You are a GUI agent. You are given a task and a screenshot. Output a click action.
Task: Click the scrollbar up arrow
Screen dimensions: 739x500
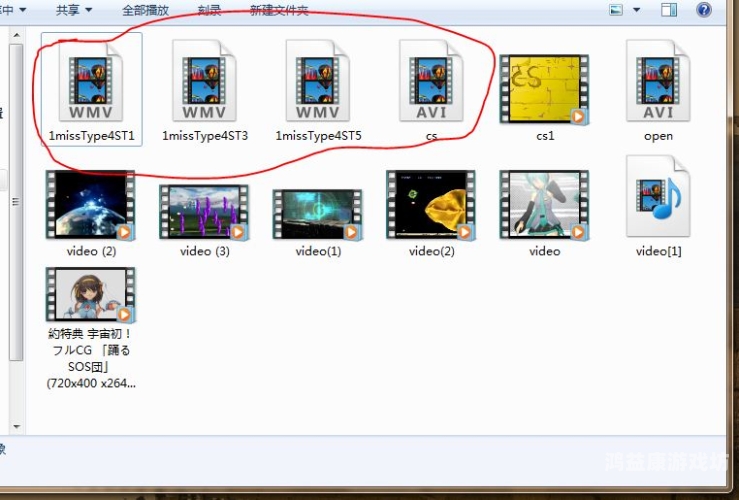pyautogui.click(x=16, y=35)
